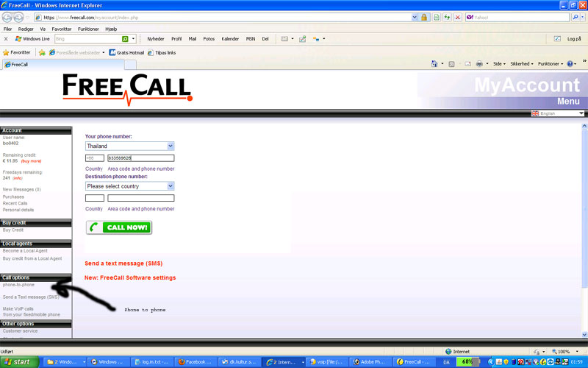Select the FreeCall browser tab
588x368 pixels.
63,65
